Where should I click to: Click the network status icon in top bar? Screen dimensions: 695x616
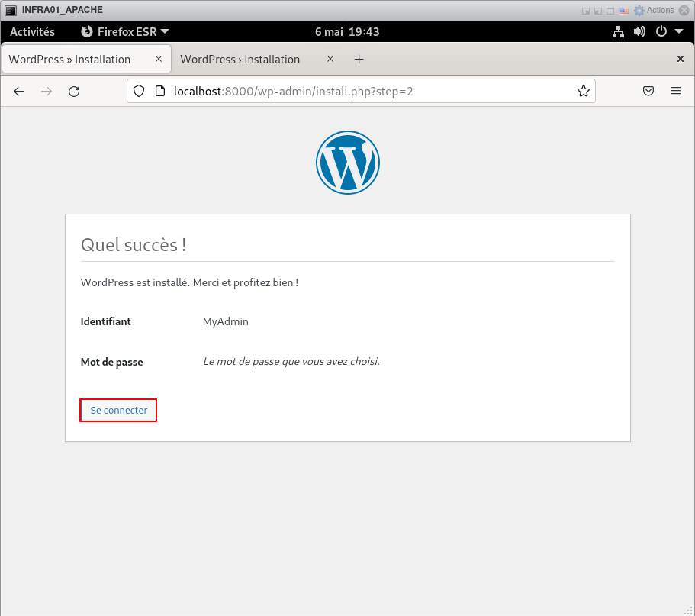point(619,32)
